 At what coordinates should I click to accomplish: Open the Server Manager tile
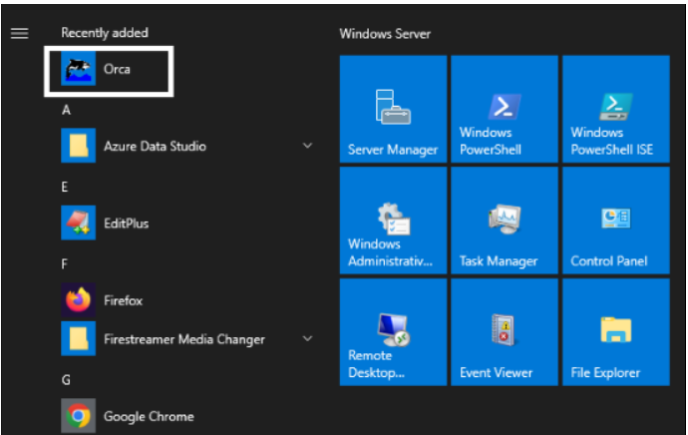[393, 109]
